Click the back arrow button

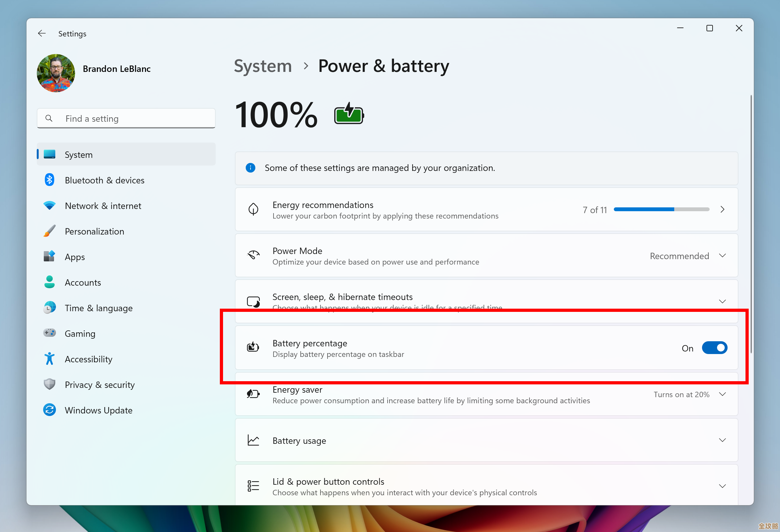(42, 33)
